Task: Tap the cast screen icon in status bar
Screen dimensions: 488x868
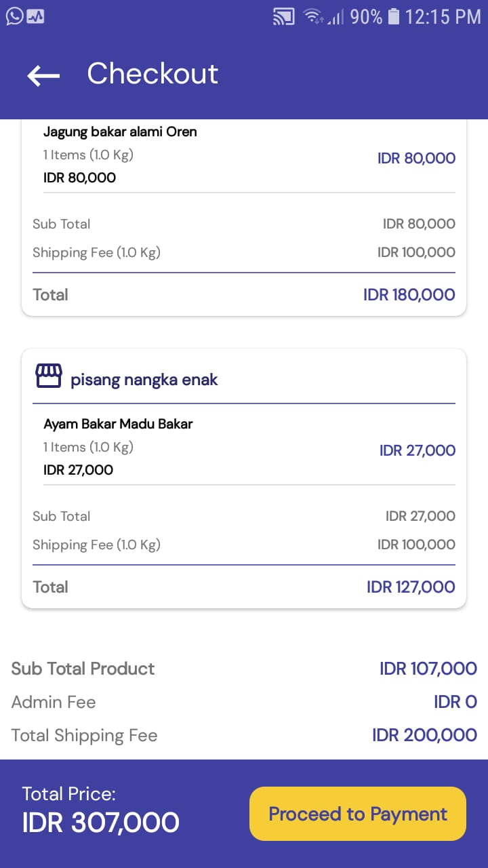Action: [284, 16]
